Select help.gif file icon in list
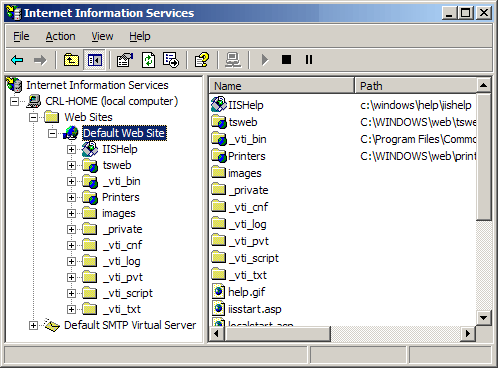 (x=219, y=291)
